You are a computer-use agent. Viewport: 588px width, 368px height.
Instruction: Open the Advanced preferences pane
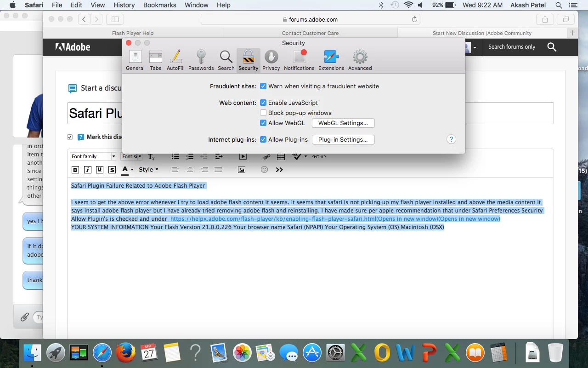pyautogui.click(x=360, y=60)
